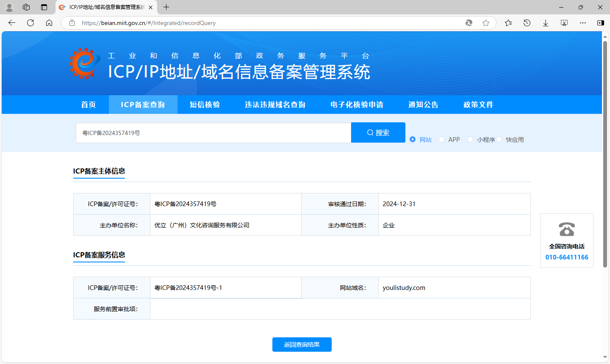610x364 pixels.
Task: Click the 工业和信息化部政务服务平台 subtitle
Action: tap(238, 56)
